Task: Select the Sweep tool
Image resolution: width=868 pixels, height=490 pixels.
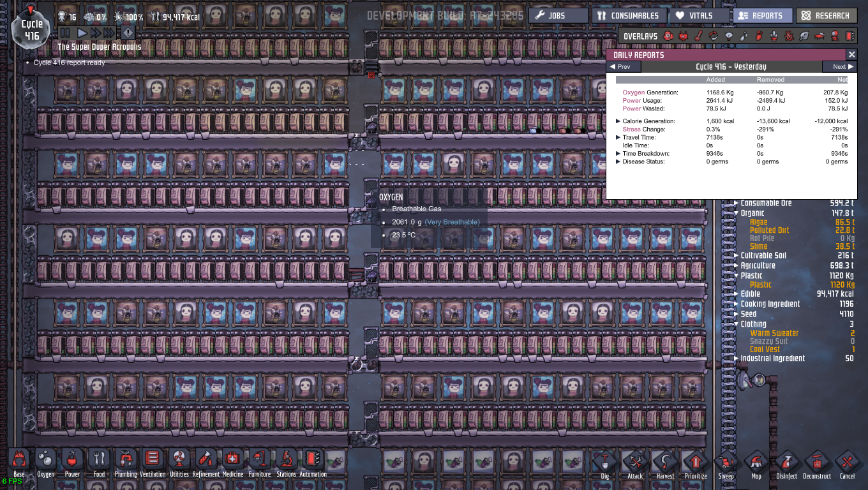Action: coord(726,463)
